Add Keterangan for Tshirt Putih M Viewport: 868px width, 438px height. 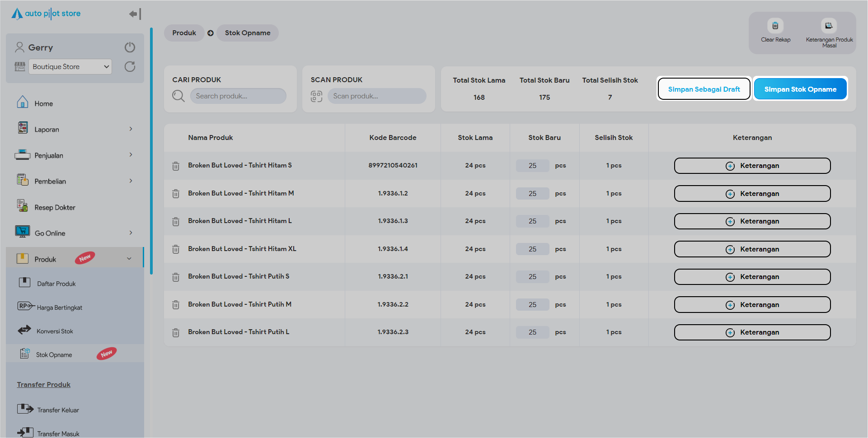tap(752, 305)
